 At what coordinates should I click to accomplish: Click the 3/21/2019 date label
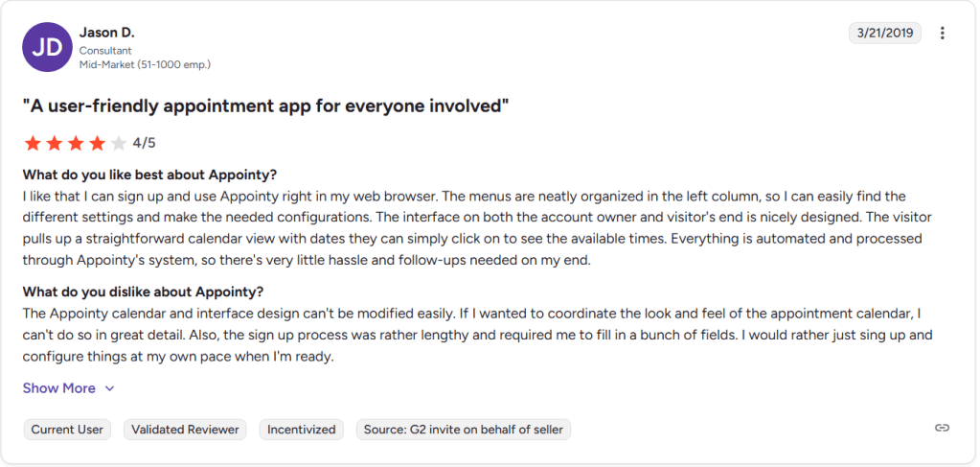point(884,34)
